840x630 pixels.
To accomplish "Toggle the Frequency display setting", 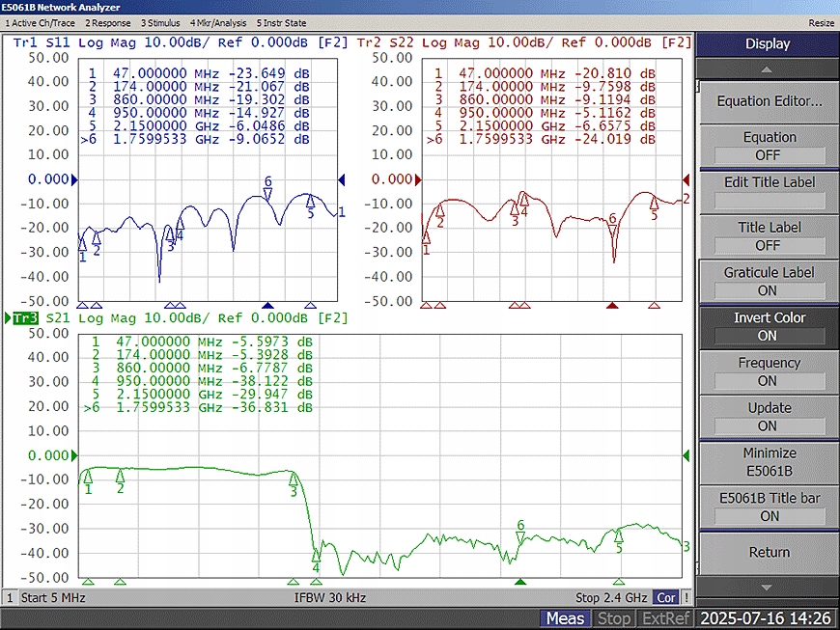I will point(769,372).
